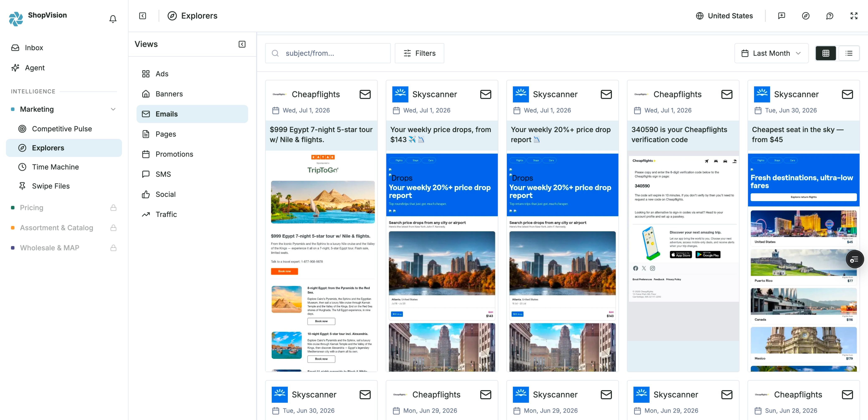The width and height of the screenshot is (868, 420).
Task: Select Explorers in the sidebar
Action: pyautogui.click(x=64, y=148)
